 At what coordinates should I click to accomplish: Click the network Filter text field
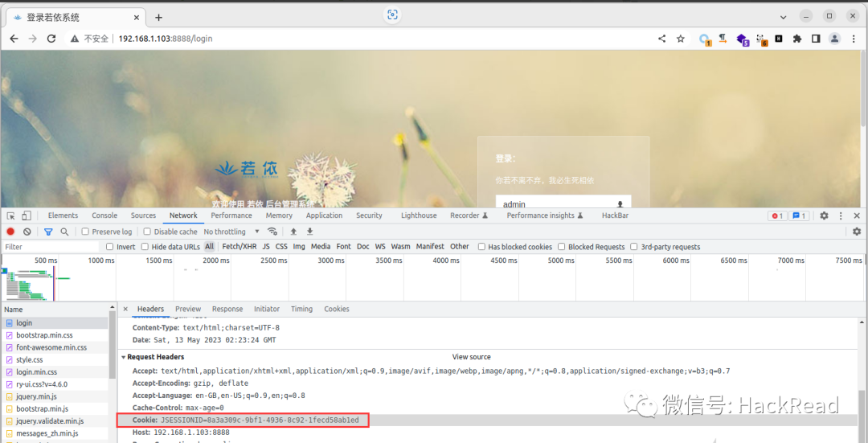pos(50,247)
